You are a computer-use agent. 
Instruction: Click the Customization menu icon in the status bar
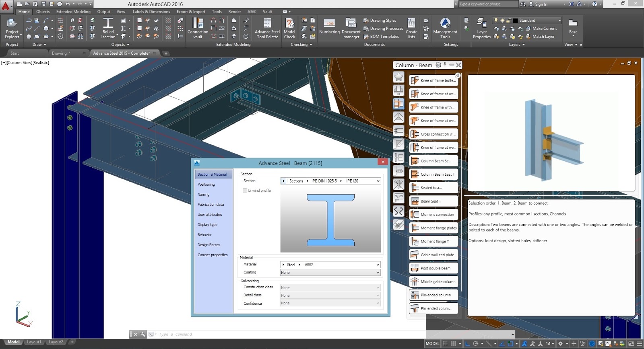point(639,344)
